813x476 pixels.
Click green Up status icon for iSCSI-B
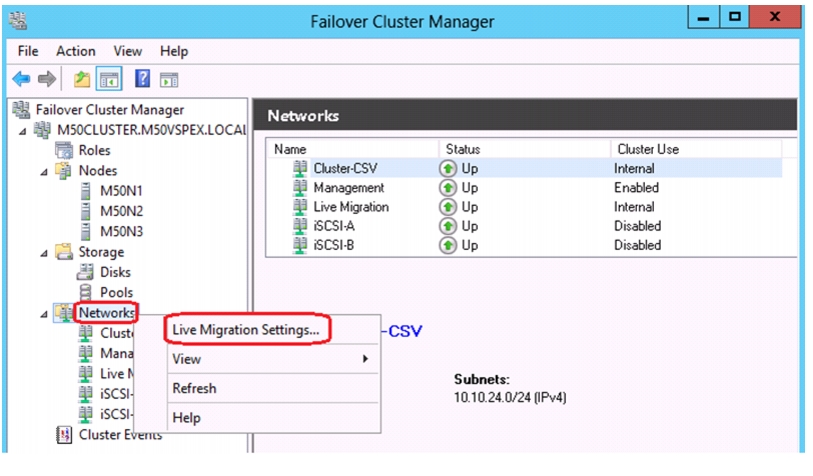448,245
